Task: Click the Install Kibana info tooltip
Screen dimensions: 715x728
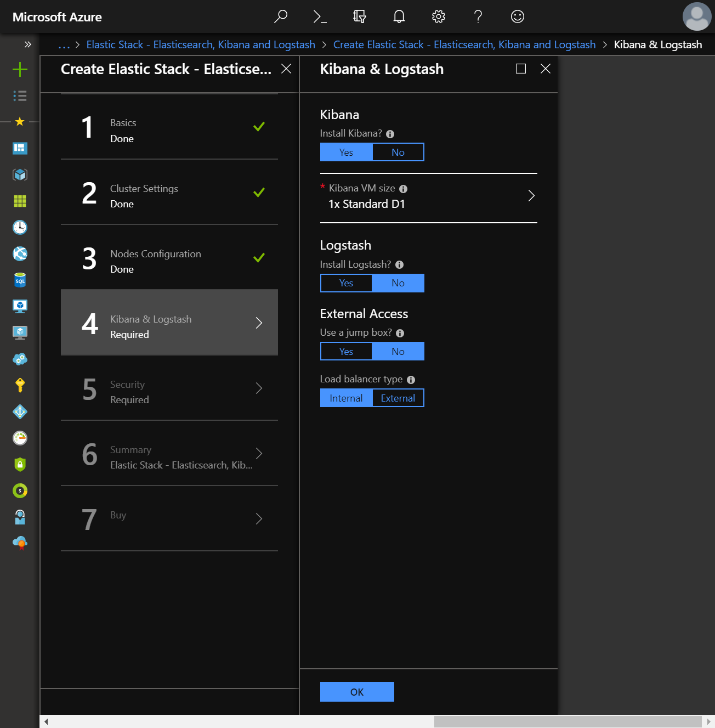Action: (x=390, y=133)
